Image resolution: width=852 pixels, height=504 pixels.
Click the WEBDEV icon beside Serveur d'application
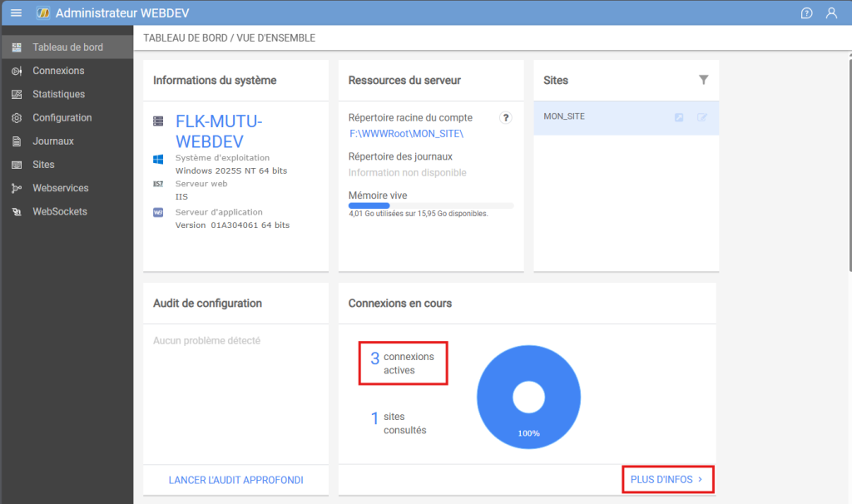158,212
